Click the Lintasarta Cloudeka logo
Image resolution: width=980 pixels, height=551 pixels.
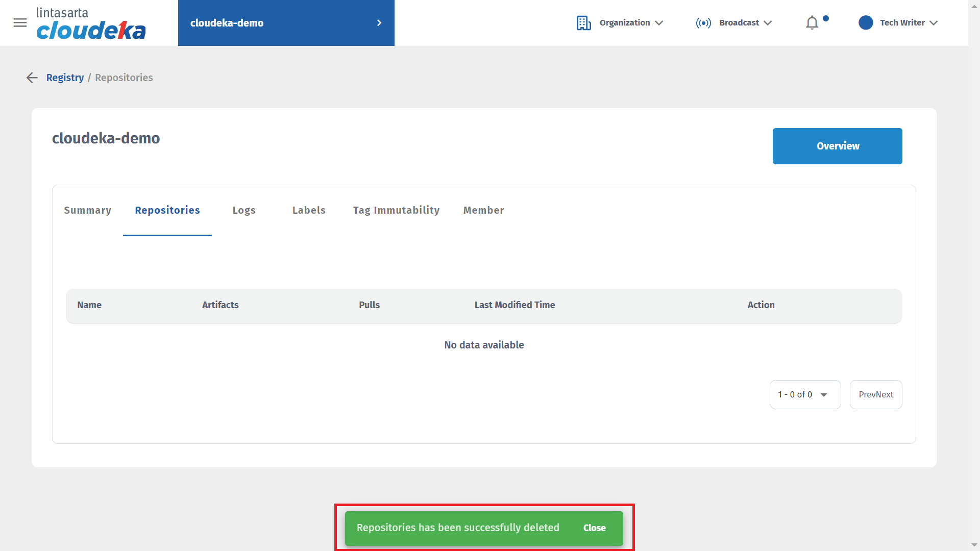pyautogui.click(x=91, y=23)
